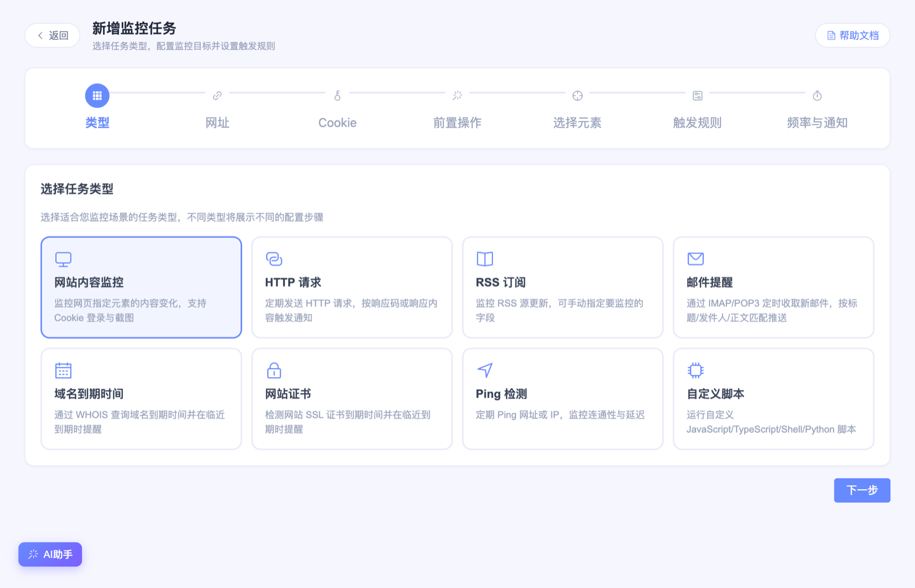Image resolution: width=915 pixels, height=588 pixels.
Task: Launch the AI助手 button
Action: pyautogui.click(x=50, y=554)
